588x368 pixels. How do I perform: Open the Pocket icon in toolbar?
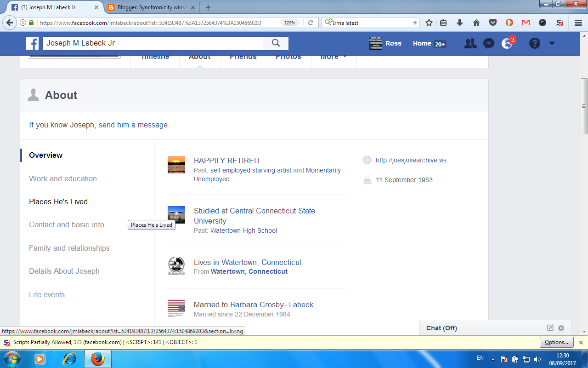(x=493, y=23)
